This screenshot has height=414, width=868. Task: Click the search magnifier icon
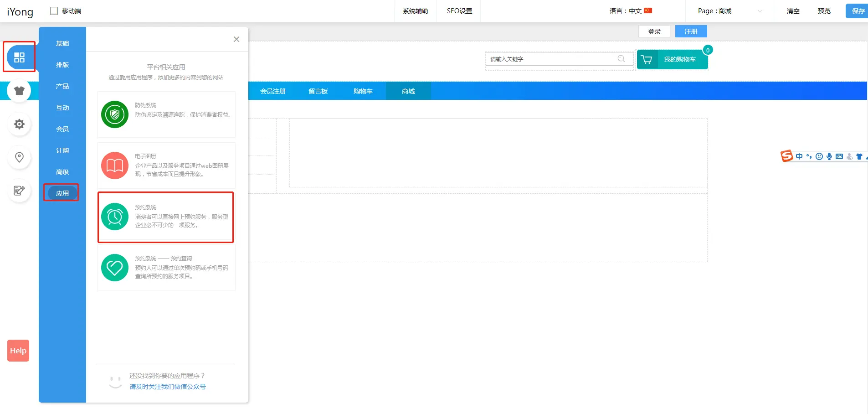click(621, 59)
